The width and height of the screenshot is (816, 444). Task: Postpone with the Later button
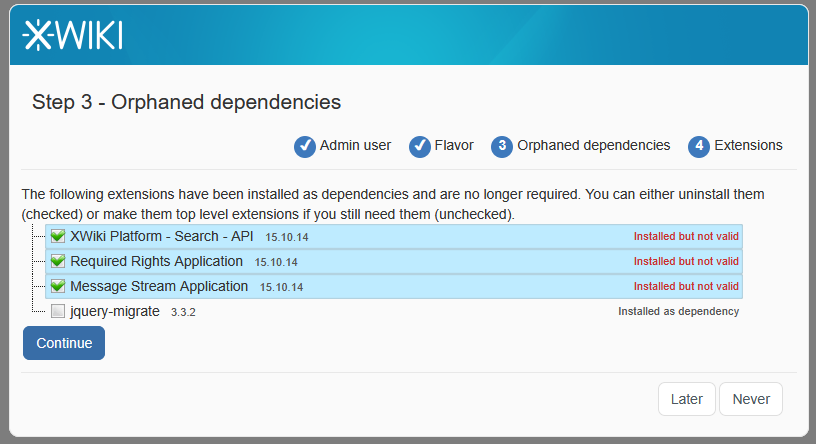coord(686,399)
